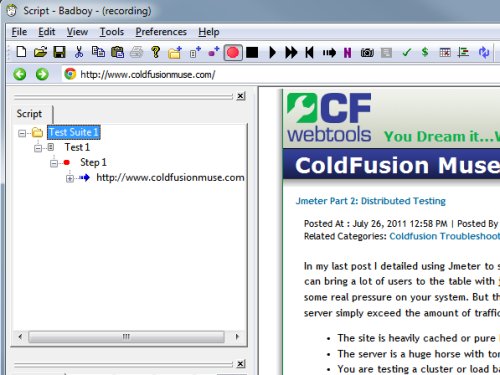Click the script tree horizontal scrollbar thumb

126,337
